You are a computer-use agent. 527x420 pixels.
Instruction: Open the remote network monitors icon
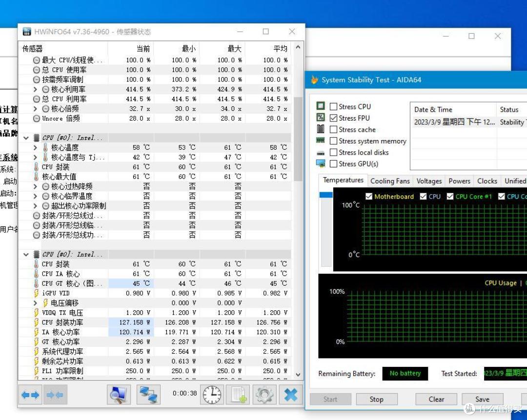(x=148, y=395)
